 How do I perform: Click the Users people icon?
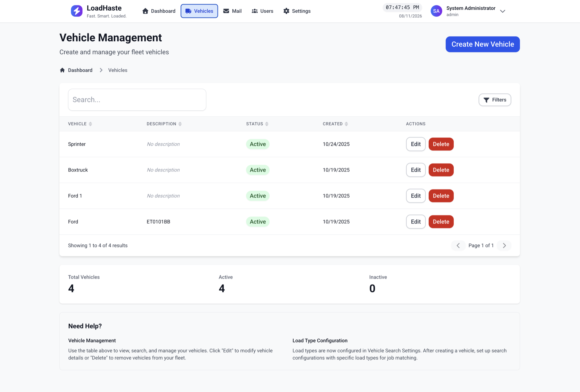(x=255, y=11)
